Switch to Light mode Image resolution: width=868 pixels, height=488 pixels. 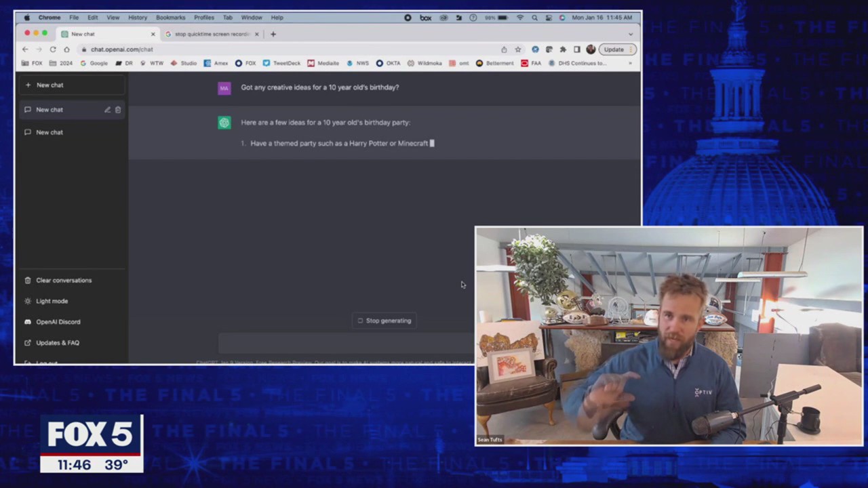(x=52, y=301)
